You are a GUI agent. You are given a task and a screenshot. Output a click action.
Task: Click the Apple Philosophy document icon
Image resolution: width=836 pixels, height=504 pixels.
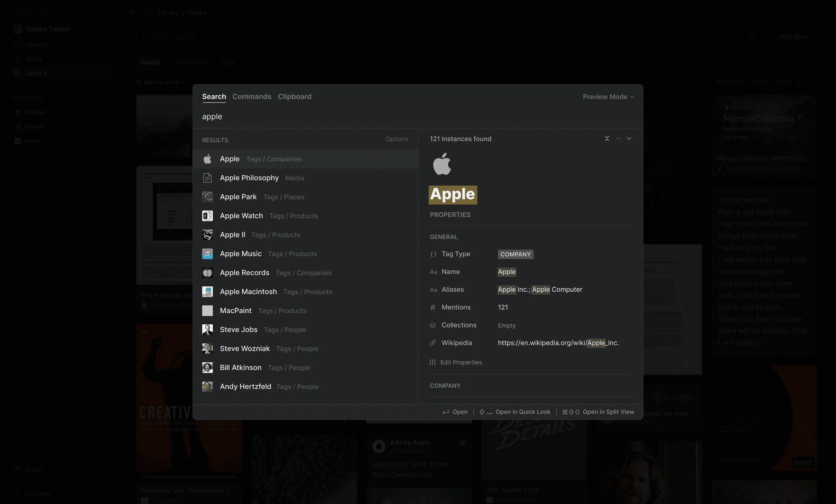click(207, 178)
